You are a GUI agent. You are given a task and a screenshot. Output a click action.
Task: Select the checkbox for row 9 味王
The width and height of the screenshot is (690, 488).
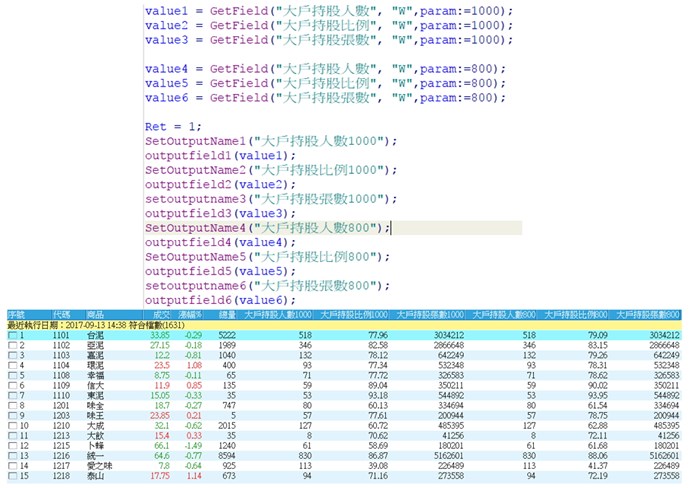(x=12, y=414)
